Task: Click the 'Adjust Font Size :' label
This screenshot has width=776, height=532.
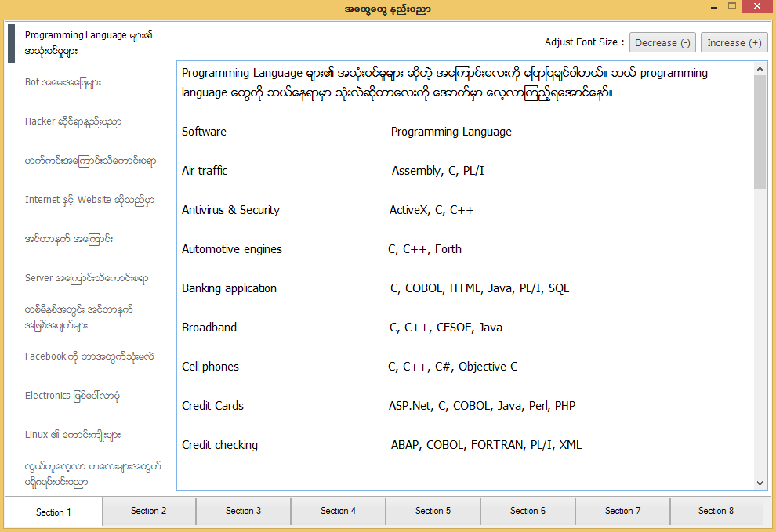Action: (x=584, y=42)
